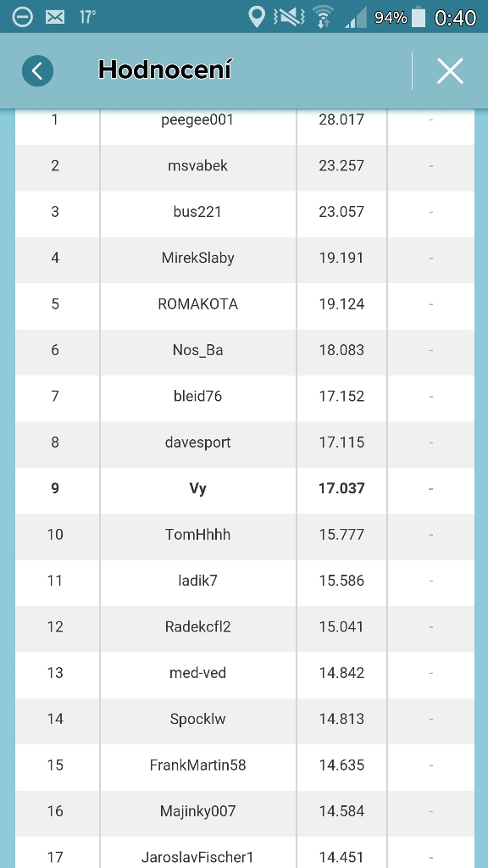
Task: Tap the do-not-disturb status icon
Action: pyautogui.click(x=22, y=17)
